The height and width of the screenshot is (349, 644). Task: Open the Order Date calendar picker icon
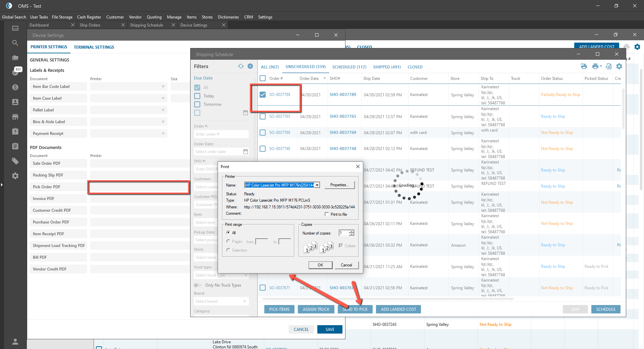click(246, 152)
